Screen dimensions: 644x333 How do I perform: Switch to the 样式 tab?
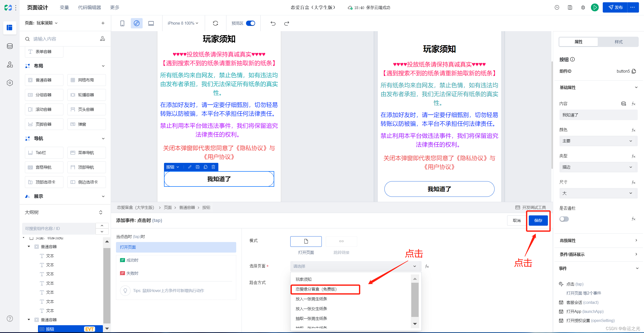(x=618, y=42)
